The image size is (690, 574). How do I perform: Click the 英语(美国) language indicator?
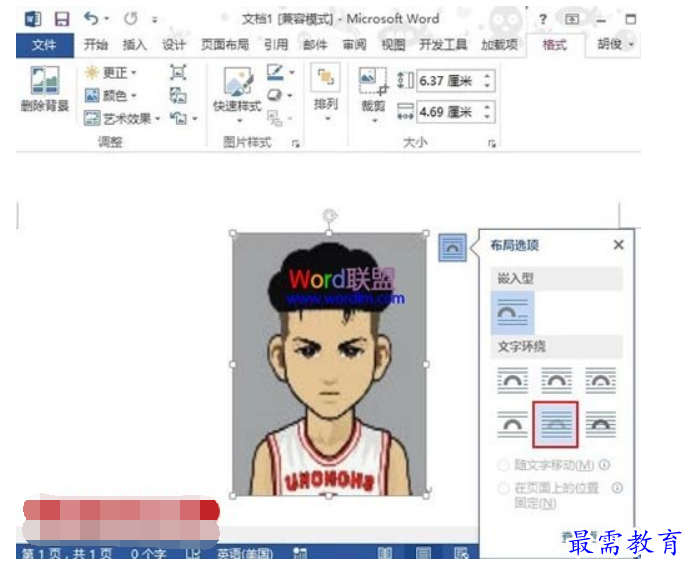coord(245,553)
